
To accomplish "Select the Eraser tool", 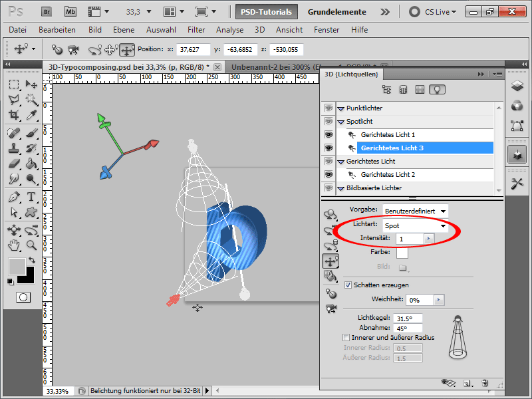I will click(x=13, y=164).
